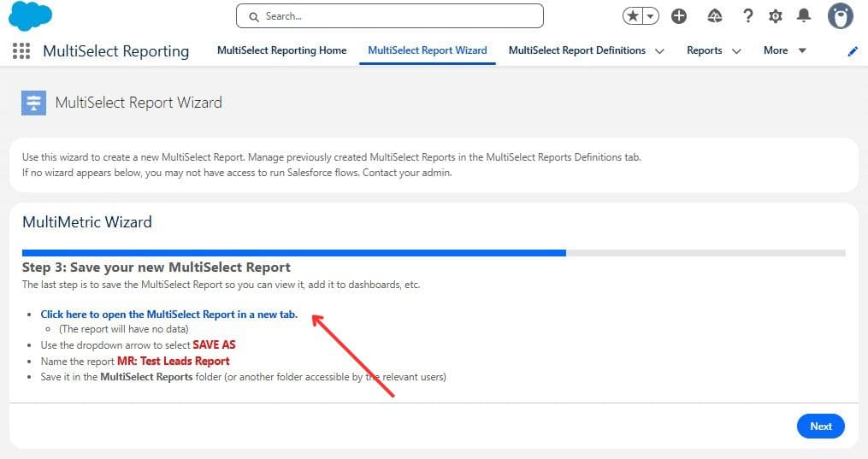The width and height of the screenshot is (868, 459).
Task: Click the link to open MultiSelect Report
Action: 168,314
